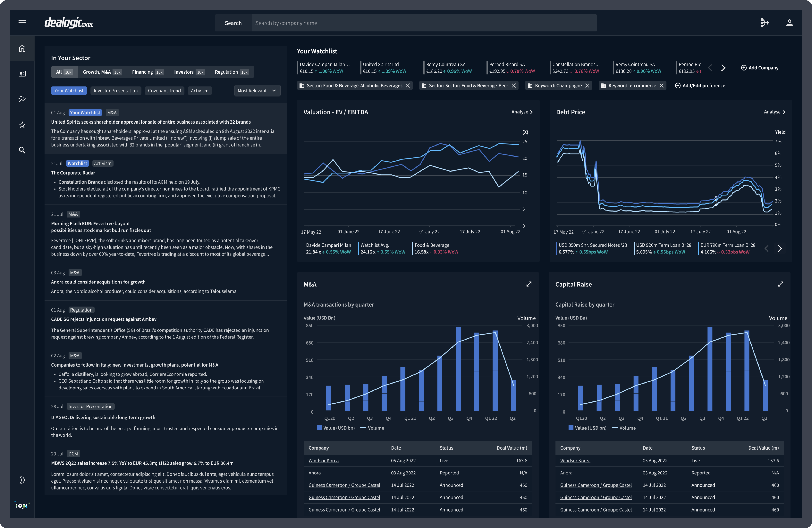The height and width of the screenshot is (528, 812).
Task: Open the hamburger menu icon
Action: click(22, 23)
